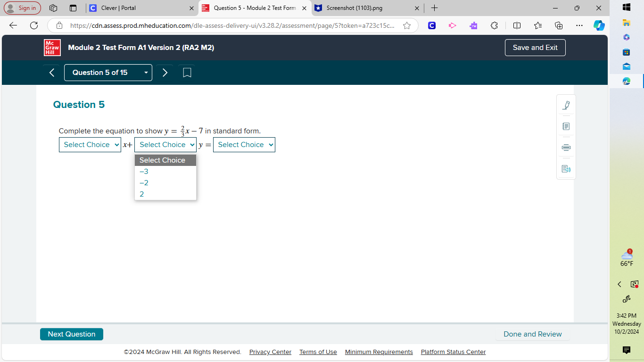
Task: Click the Next Question button
Action: point(72,334)
